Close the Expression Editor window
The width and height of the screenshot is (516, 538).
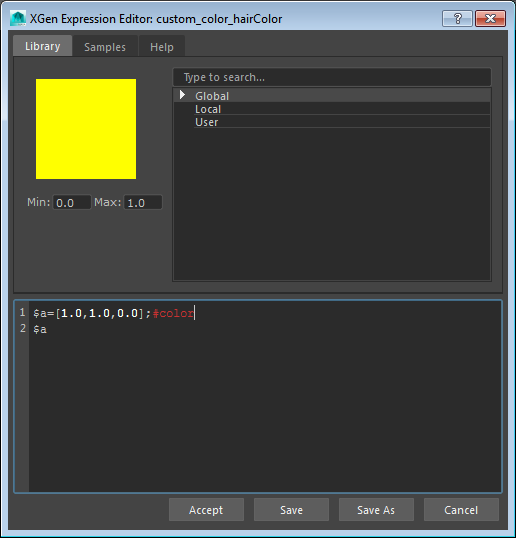point(490,18)
